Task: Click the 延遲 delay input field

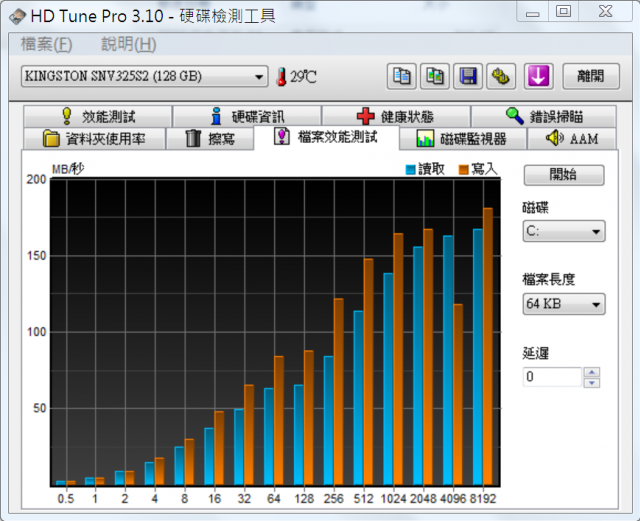Action: (x=552, y=377)
